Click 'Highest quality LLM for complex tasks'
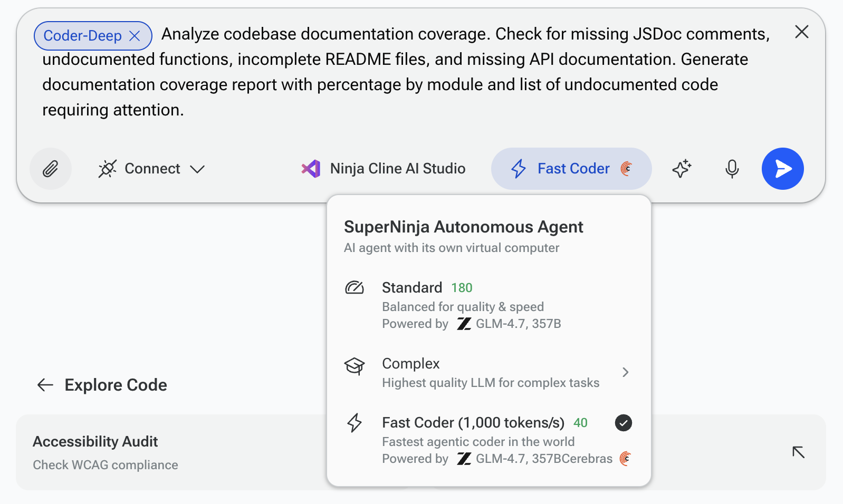Viewport: 843px width, 504px height. pos(491,383)
